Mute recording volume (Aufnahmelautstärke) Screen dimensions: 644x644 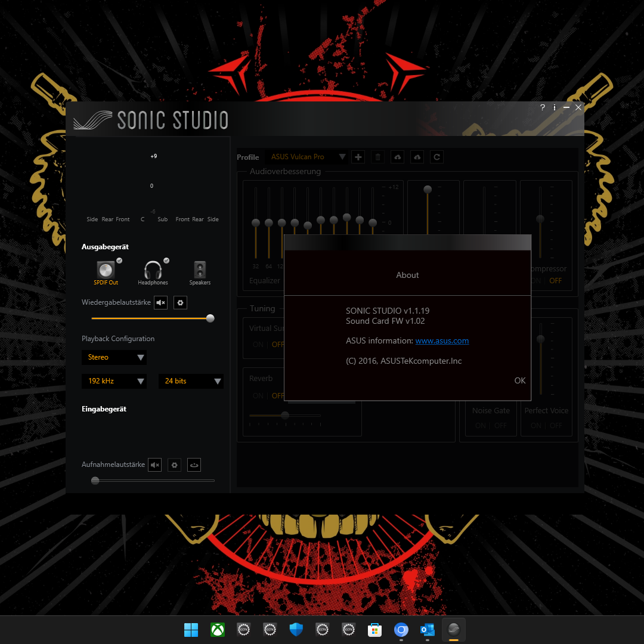pos(155,465)
